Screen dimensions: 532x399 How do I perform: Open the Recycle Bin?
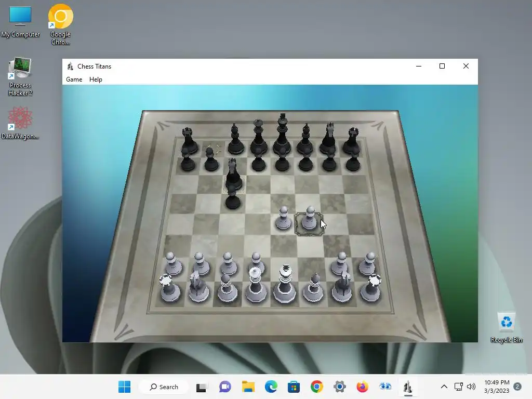506,327
